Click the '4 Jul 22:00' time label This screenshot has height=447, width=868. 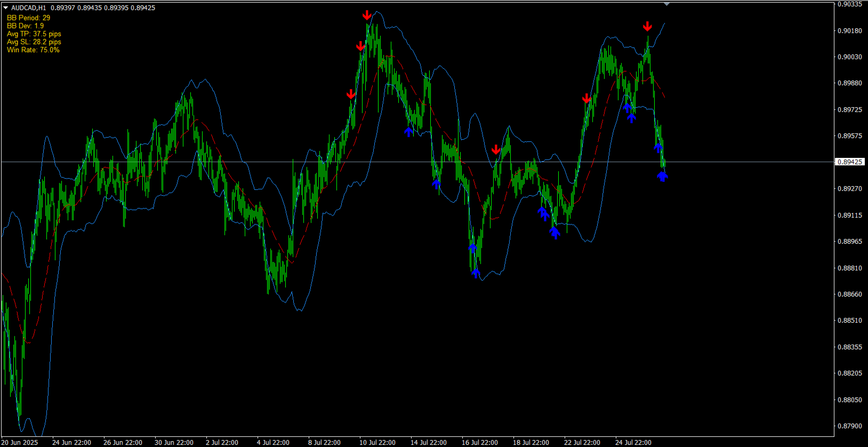[273, 442]
